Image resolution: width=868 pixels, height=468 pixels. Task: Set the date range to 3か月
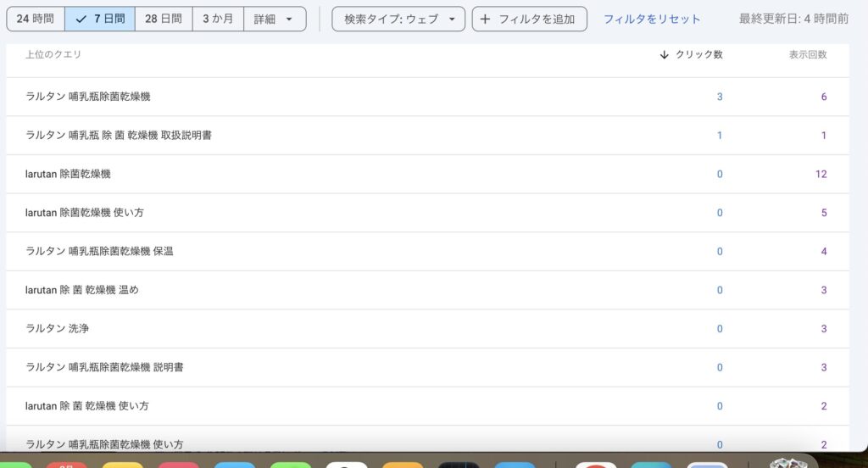(x=218, y=19)
